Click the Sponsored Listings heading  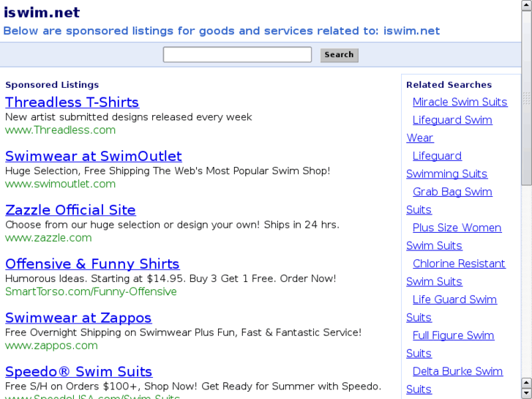pyautogui.click(x=52, y=85)
